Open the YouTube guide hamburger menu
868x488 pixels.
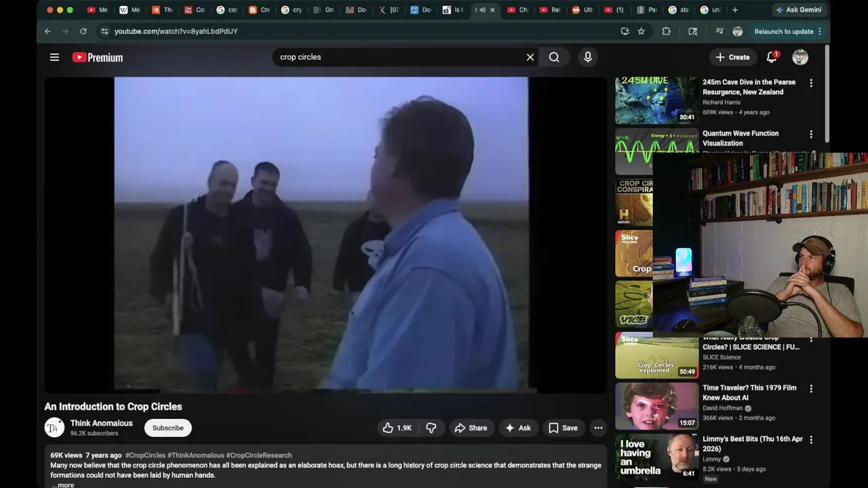click(54, 57)
